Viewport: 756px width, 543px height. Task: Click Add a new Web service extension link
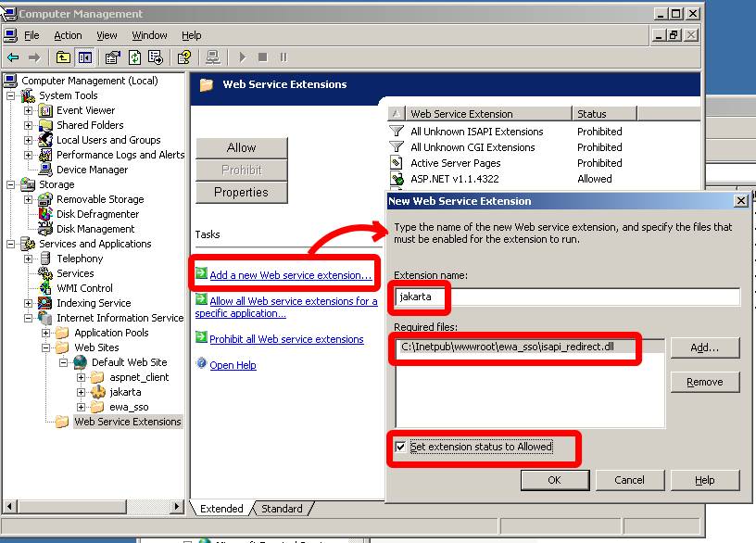(290, 275)
